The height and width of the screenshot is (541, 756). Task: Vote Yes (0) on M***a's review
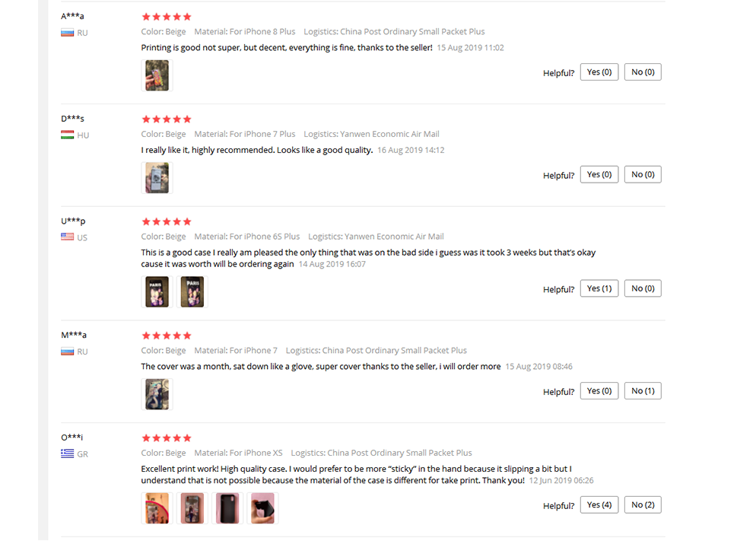pyautogui.click(x=599, y=391)
